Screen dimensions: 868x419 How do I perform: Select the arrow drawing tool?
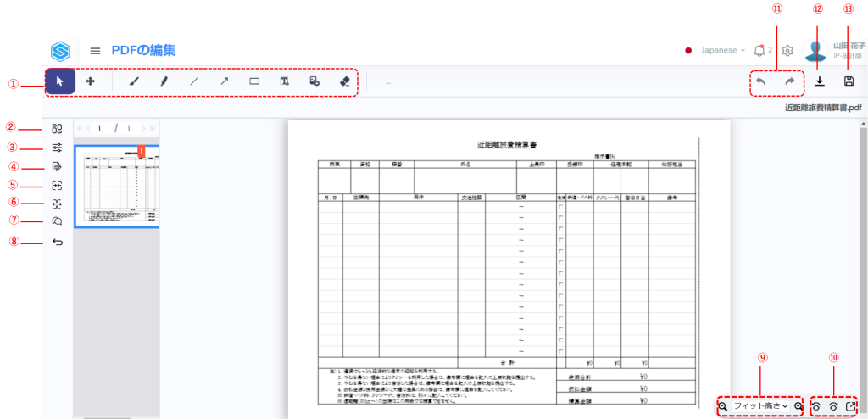224,81
